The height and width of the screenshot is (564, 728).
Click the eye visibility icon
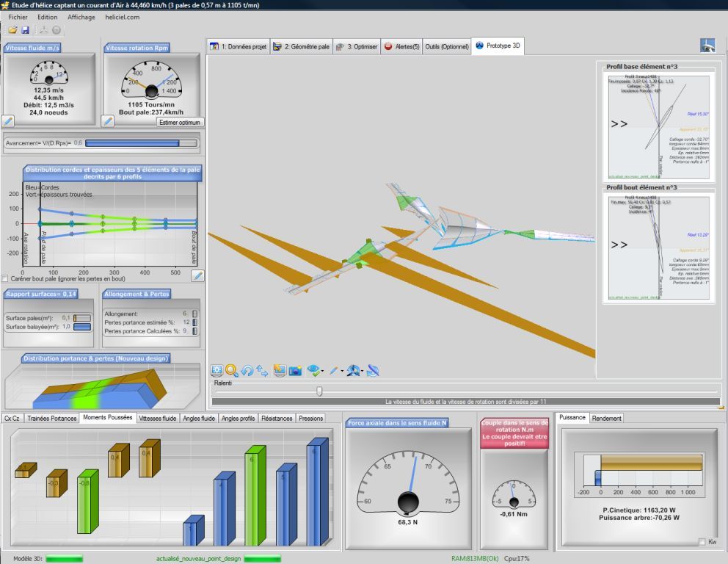pyautogui.click(x=314, y=370)
